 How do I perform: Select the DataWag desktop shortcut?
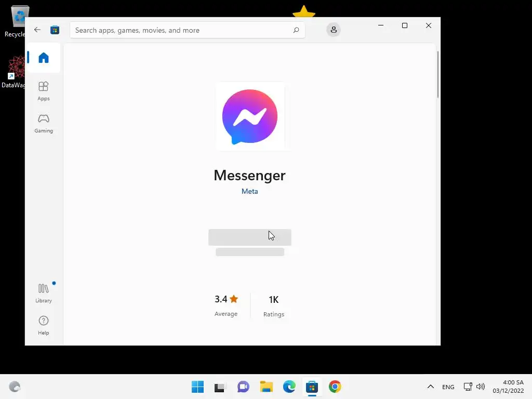click(14, 72)
